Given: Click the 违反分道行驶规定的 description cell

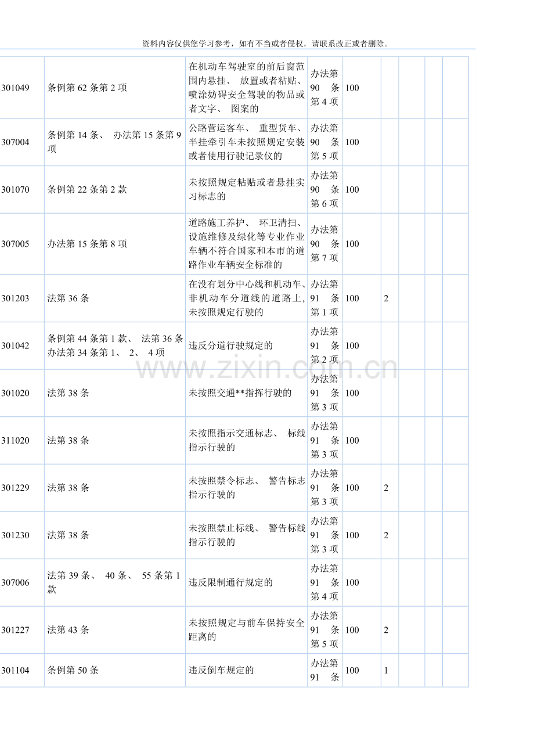Looking at the screenshot, I should [x=230, y=345].
